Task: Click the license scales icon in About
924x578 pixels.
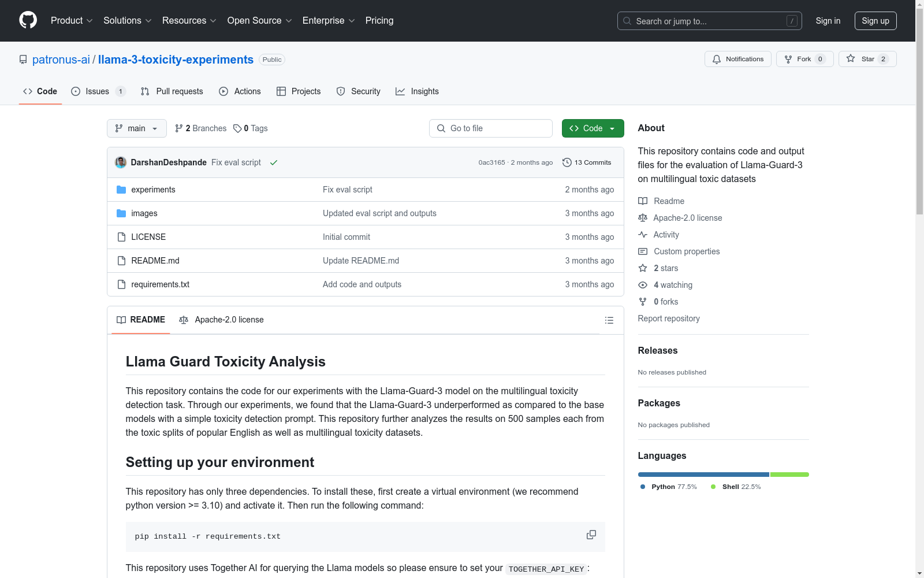Action: [x=643, y=218]
